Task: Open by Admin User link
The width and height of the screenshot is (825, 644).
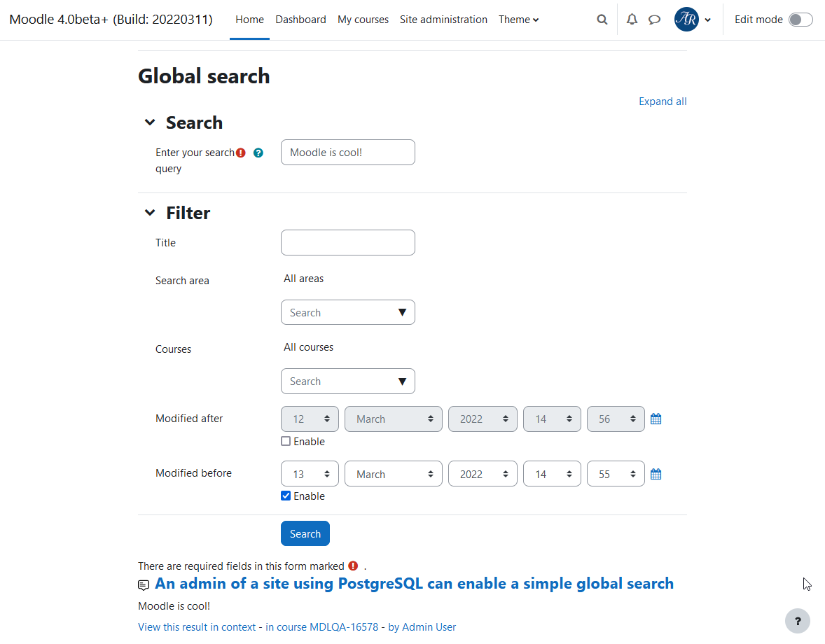Action: (x=422, y=627)
